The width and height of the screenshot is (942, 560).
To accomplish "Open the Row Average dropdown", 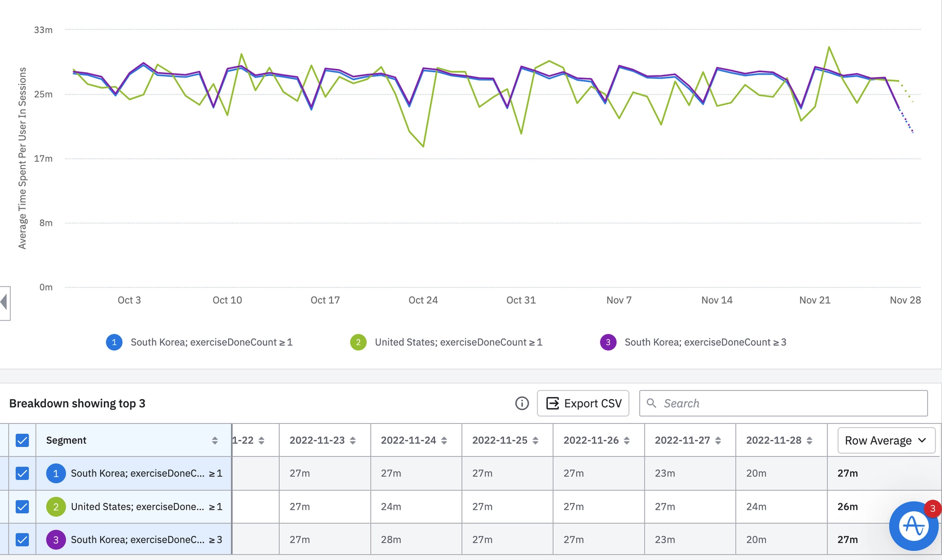I will pyautogui.click(x=886, y=440).
